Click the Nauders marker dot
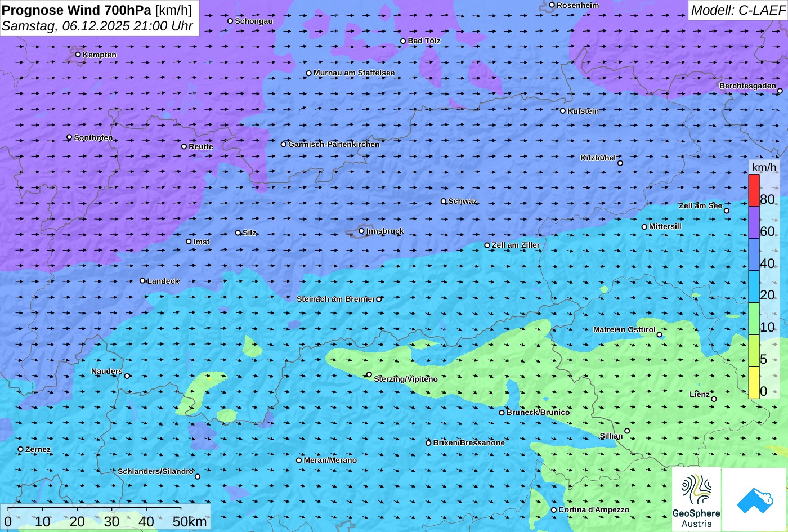788x532 pixels. pos(127,376)
